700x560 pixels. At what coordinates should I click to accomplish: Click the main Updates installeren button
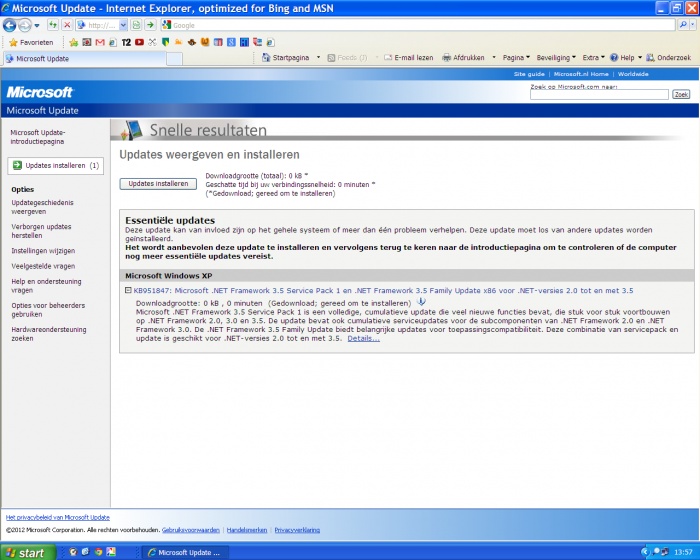(158, 184)
